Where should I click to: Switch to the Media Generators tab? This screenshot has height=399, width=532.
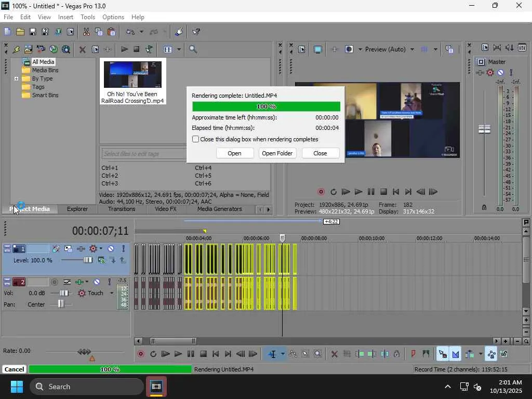[x=220, y=209]
